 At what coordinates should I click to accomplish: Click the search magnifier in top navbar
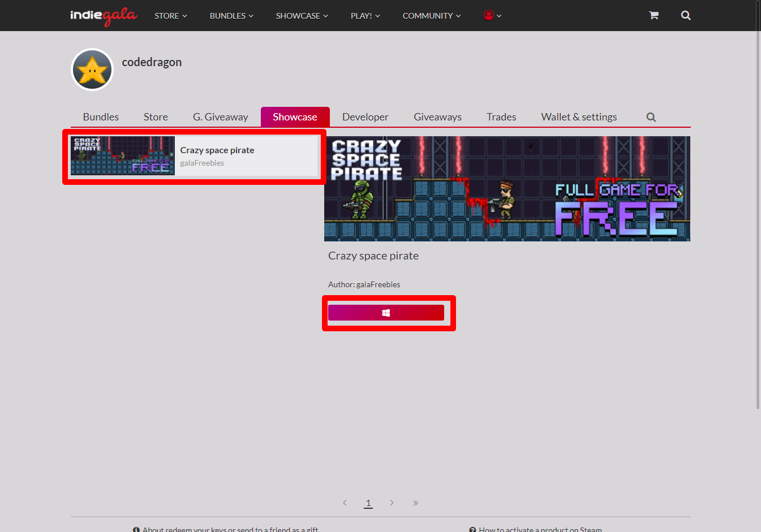686,15
